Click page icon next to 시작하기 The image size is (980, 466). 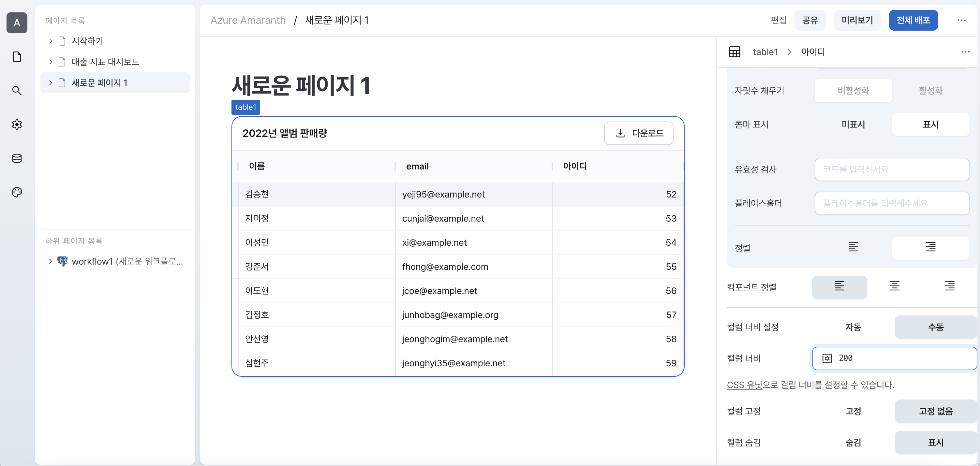[62, 41]
